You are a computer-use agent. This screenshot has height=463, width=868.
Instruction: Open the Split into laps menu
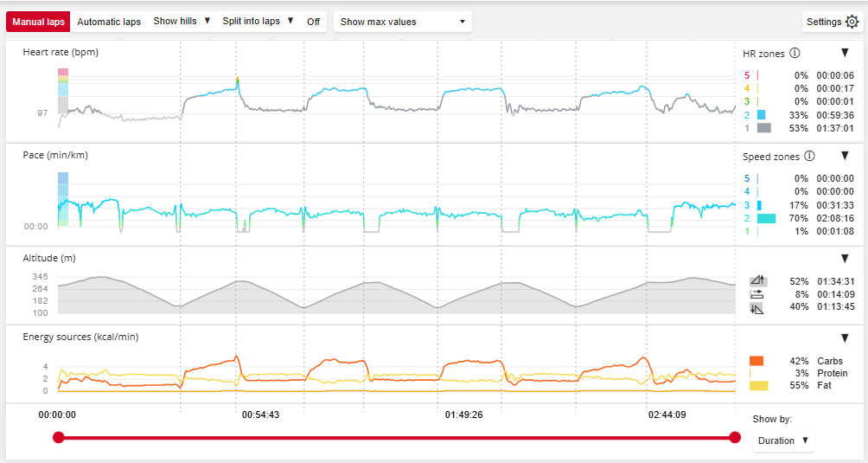258,22
